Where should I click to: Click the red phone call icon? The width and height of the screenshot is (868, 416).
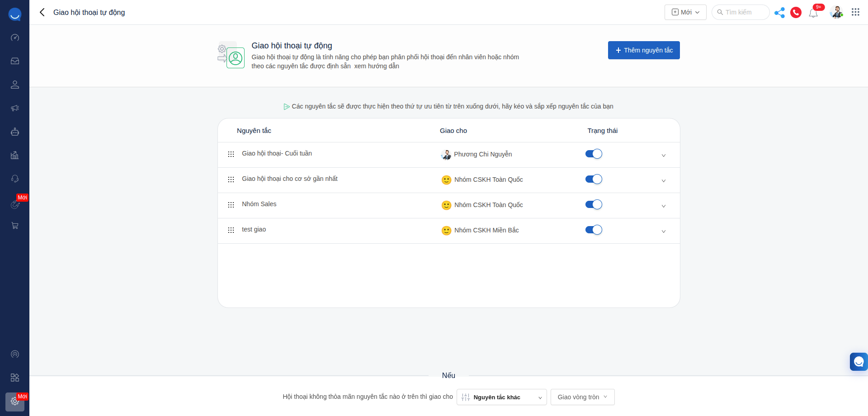pos(796,13)
